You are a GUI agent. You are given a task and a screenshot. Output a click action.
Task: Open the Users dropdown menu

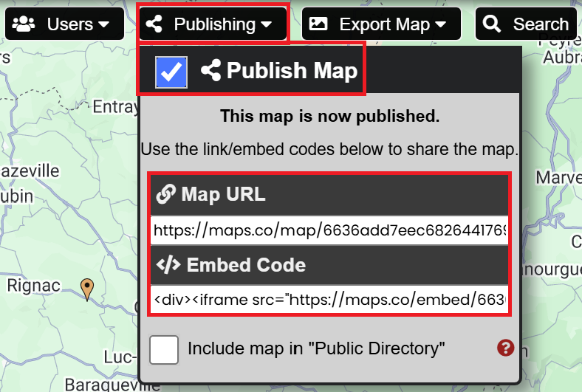pos(64,24)
